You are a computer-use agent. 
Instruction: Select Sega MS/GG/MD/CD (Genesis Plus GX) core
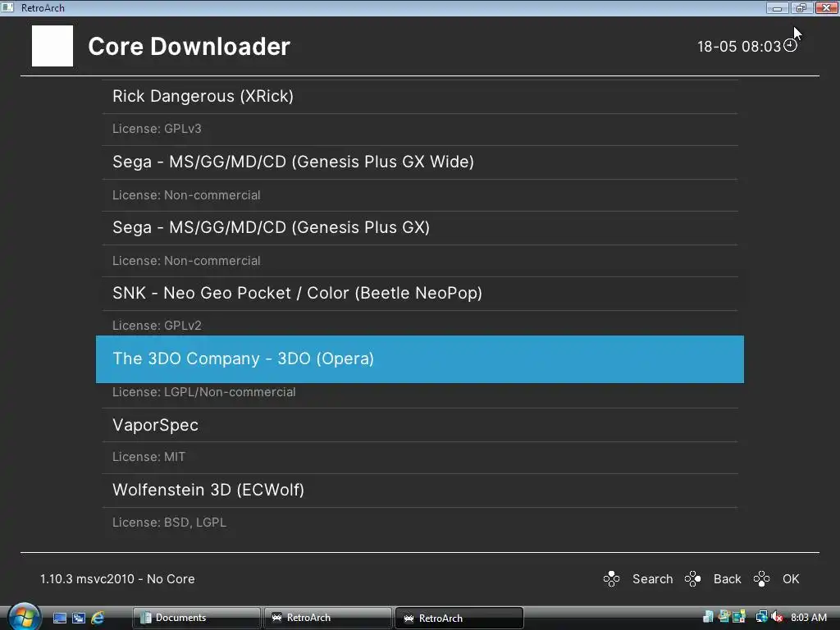coord(420,228)
